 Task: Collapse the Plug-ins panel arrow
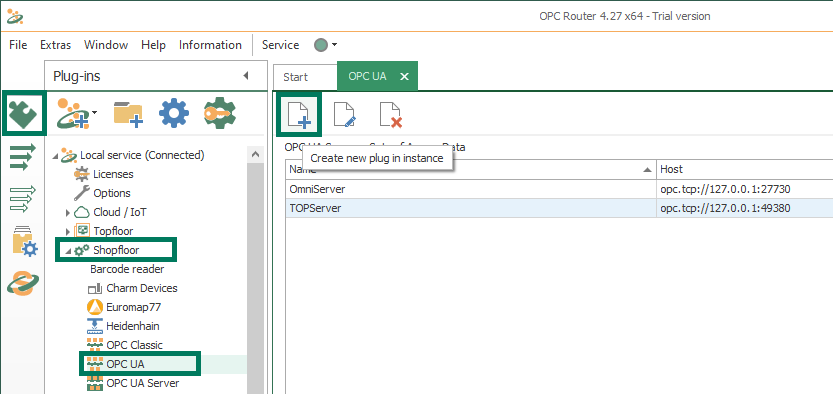pyautogui.click(x=246, y=76)
